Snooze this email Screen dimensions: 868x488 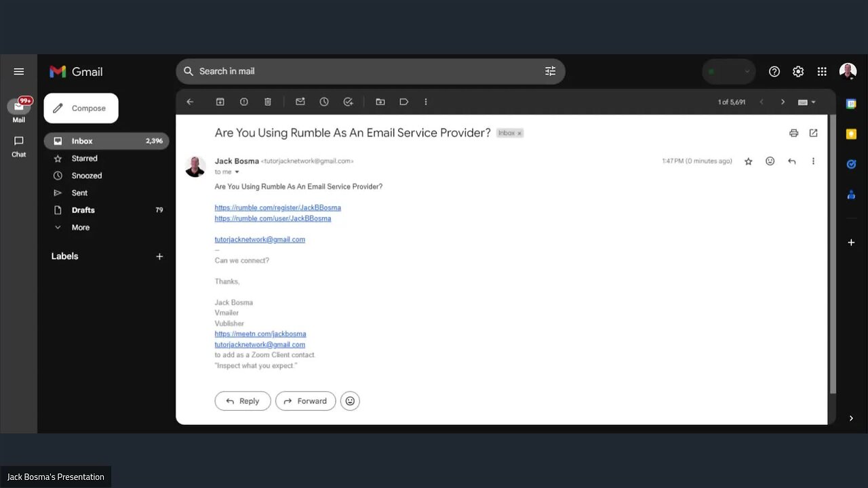click(x=324, y=101)
